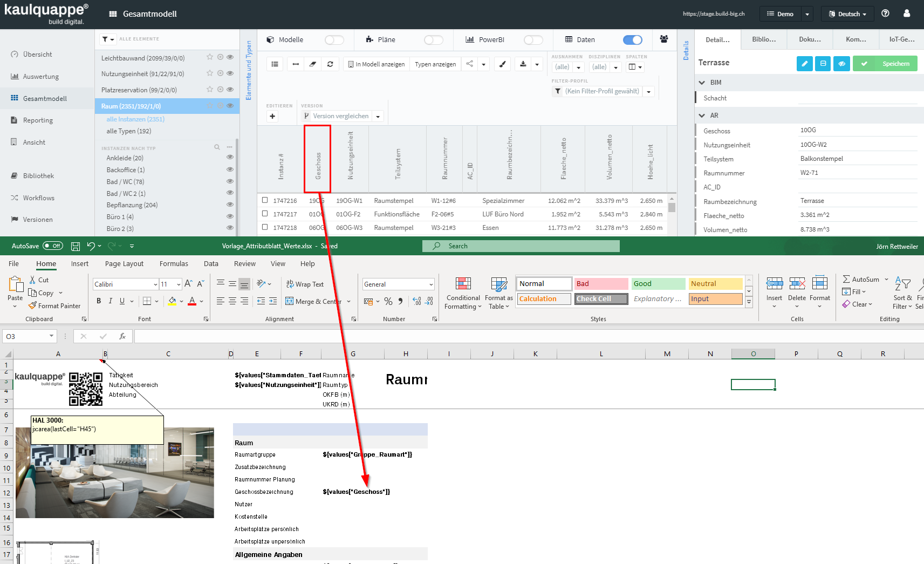Click Wrap Text in Excel ribbon

point(305,284)
